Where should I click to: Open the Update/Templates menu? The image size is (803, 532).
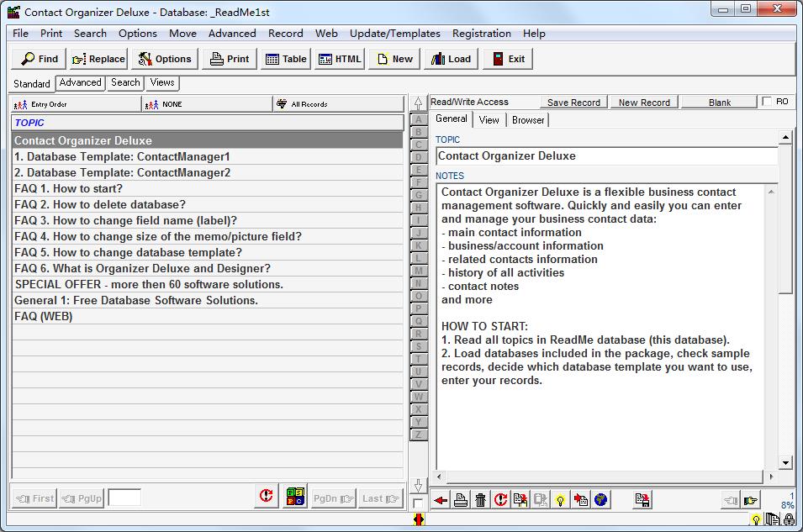[x=395, y=34]
